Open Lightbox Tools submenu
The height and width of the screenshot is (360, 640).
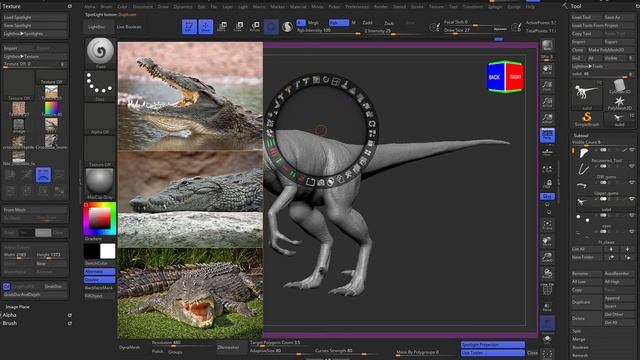point(603,66)
